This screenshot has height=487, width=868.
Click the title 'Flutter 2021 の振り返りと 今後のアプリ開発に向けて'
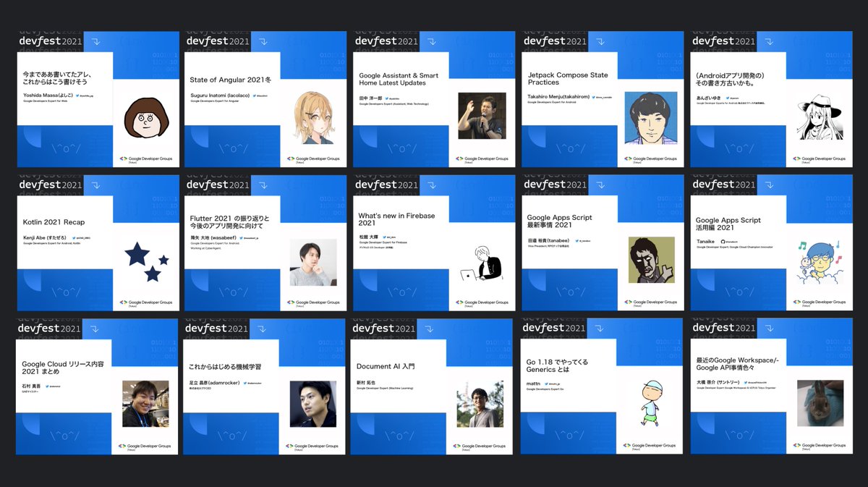click(x=229, y=221)
